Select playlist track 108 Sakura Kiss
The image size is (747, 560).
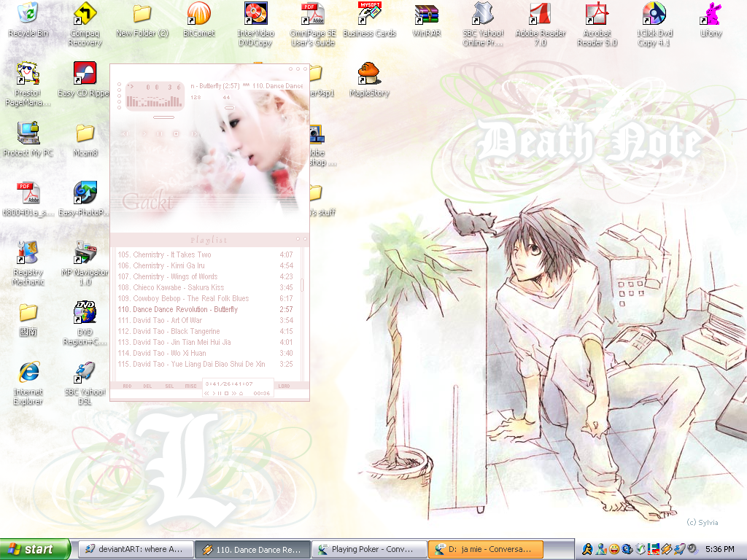pos(205,287)
